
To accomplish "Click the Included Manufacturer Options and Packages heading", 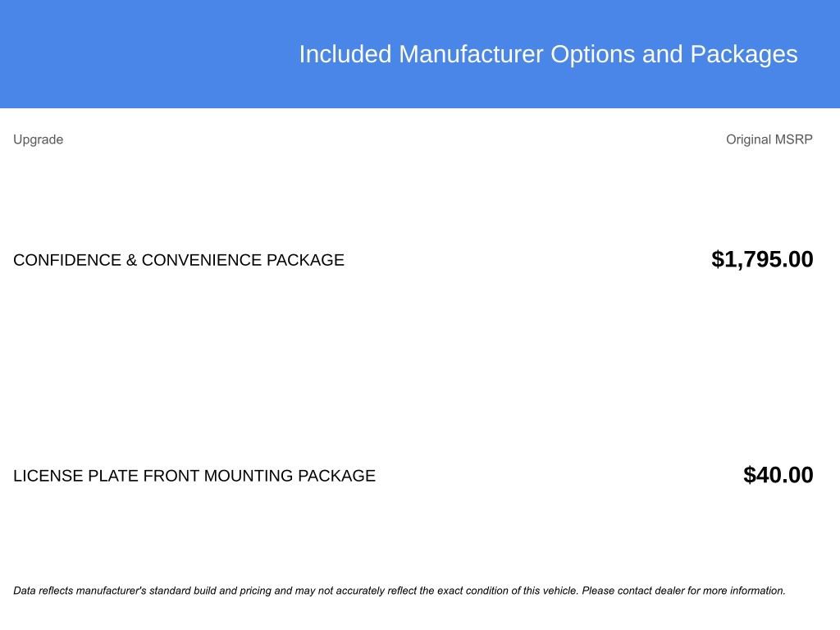I will (x=548, y=54).
